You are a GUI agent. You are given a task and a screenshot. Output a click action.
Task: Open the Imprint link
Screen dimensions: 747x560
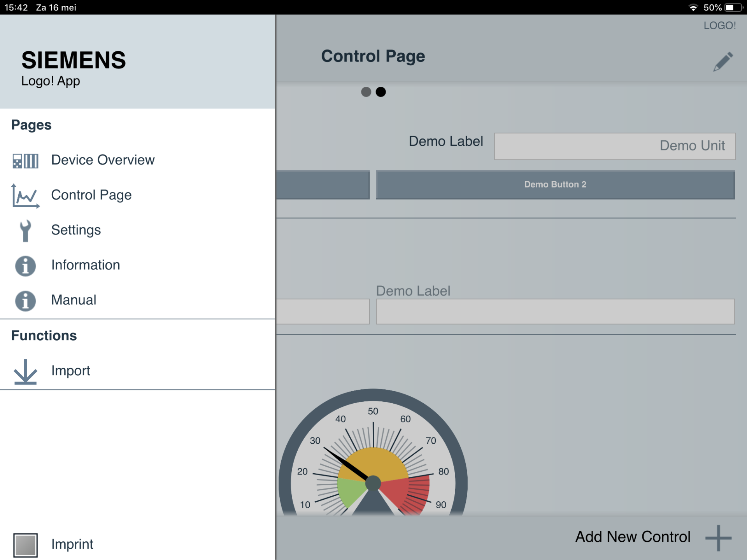(x=72, y=544)
